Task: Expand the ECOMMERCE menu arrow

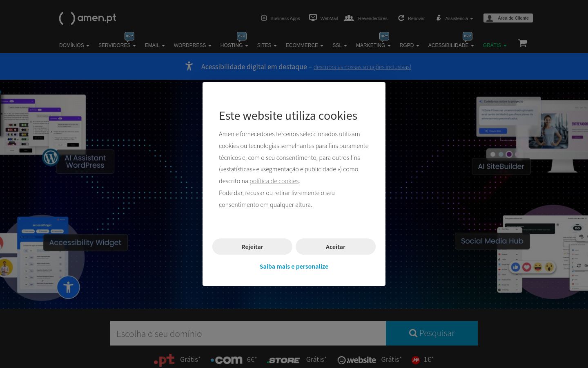Action: pos(321,46)
